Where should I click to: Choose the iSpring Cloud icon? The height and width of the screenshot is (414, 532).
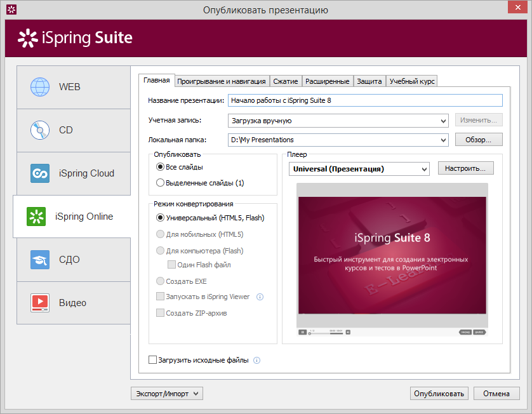point(40,173)
